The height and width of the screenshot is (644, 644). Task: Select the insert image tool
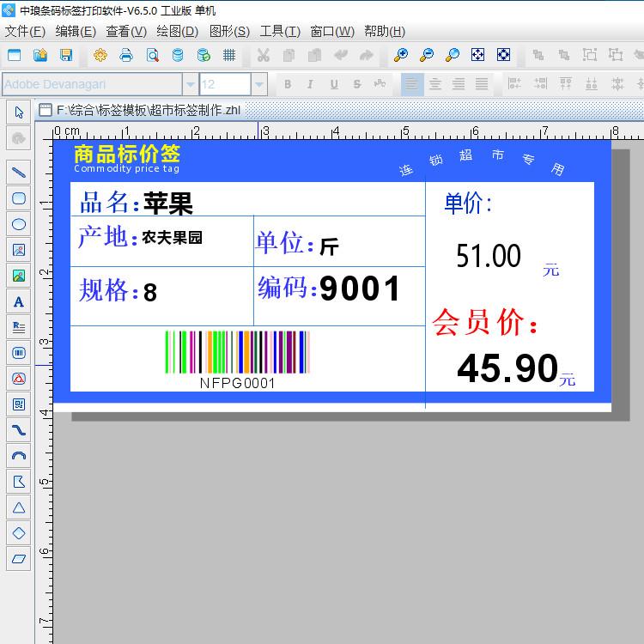19,250
